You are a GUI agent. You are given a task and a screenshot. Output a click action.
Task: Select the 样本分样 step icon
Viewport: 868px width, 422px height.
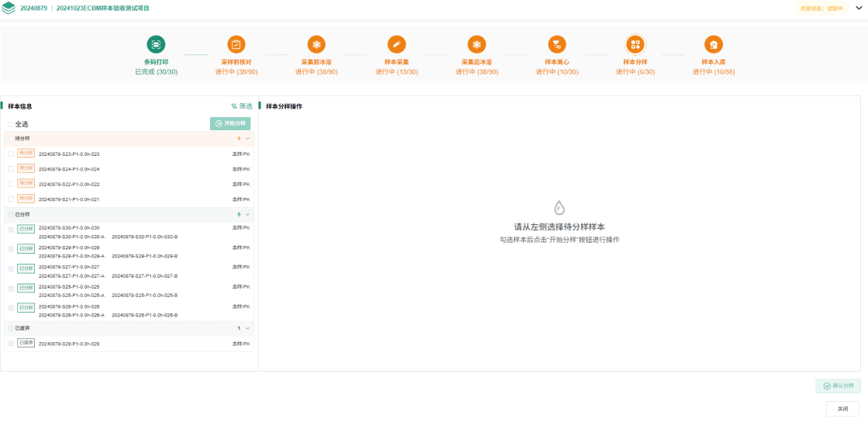tap(635, 44)
